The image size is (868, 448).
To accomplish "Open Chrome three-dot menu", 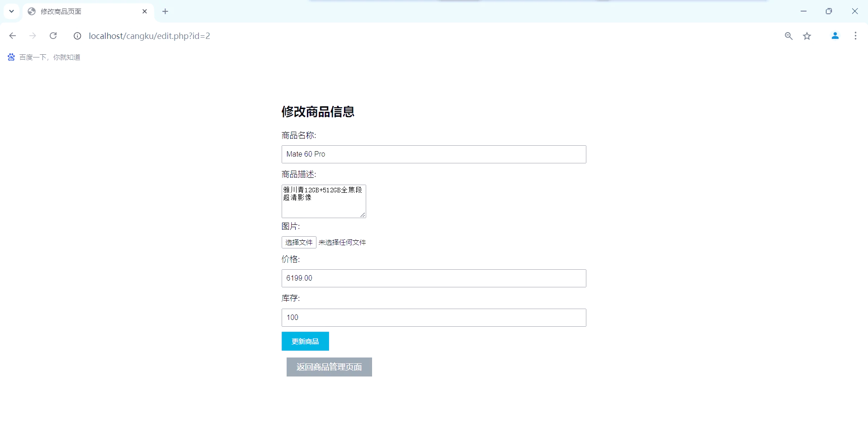I will [855, 36].
